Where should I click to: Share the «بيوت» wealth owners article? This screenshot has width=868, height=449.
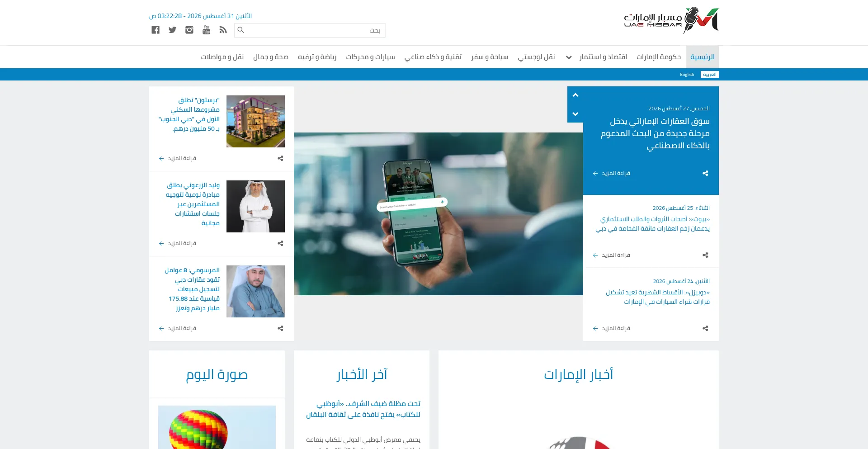tap(705, 255)
